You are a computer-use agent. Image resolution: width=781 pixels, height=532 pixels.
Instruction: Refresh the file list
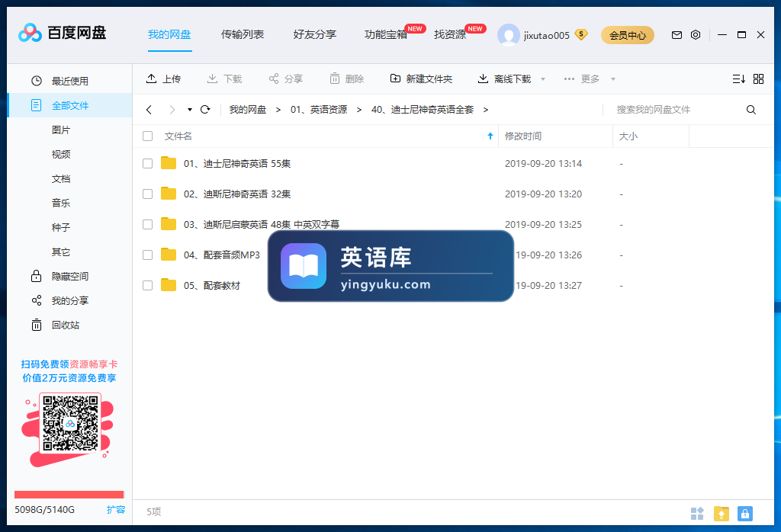pos(205,110)
